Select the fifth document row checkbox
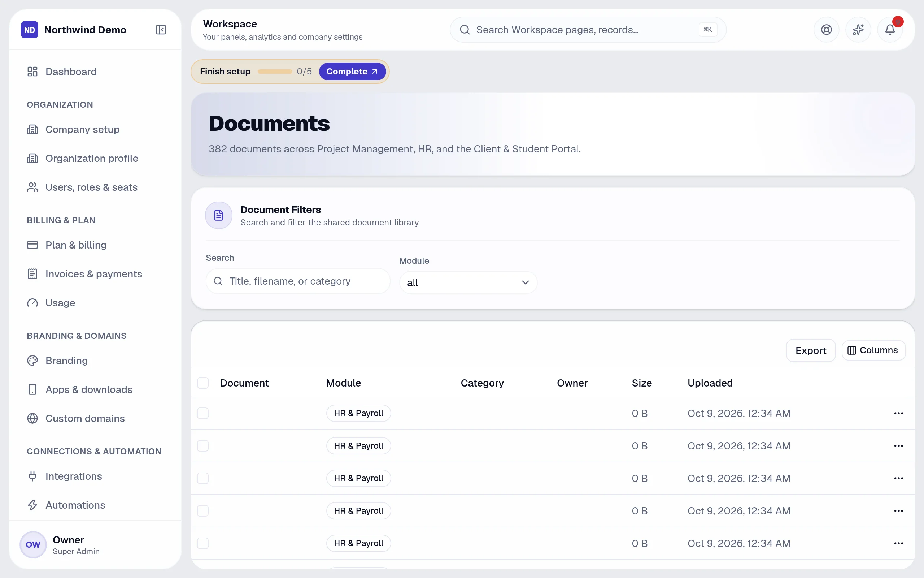924x578 pixels. click(203, 543)
